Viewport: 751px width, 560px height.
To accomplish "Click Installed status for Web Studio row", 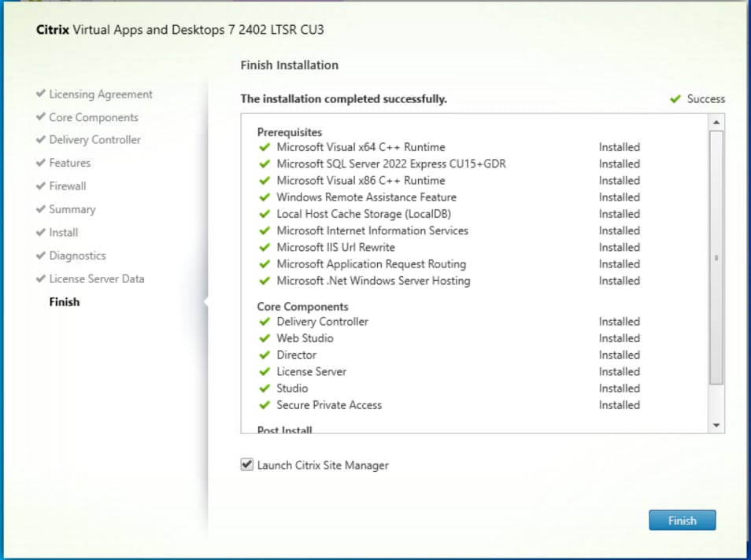I will [619, 338].
